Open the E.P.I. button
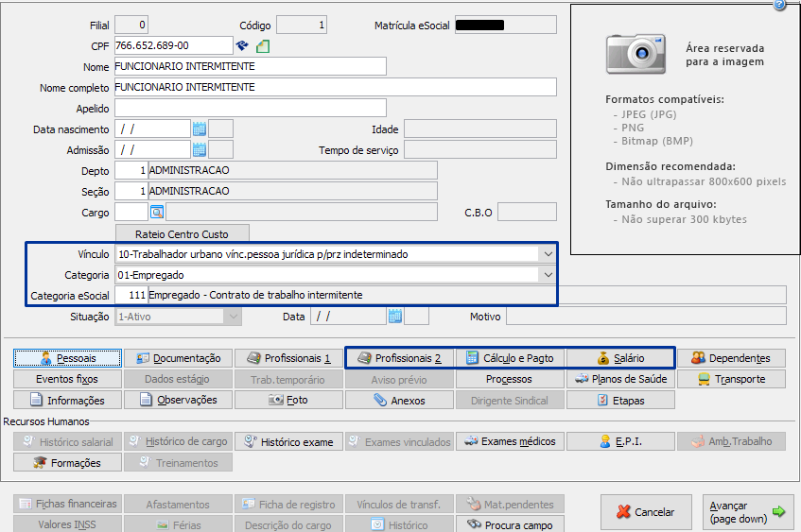 [620, 441]
